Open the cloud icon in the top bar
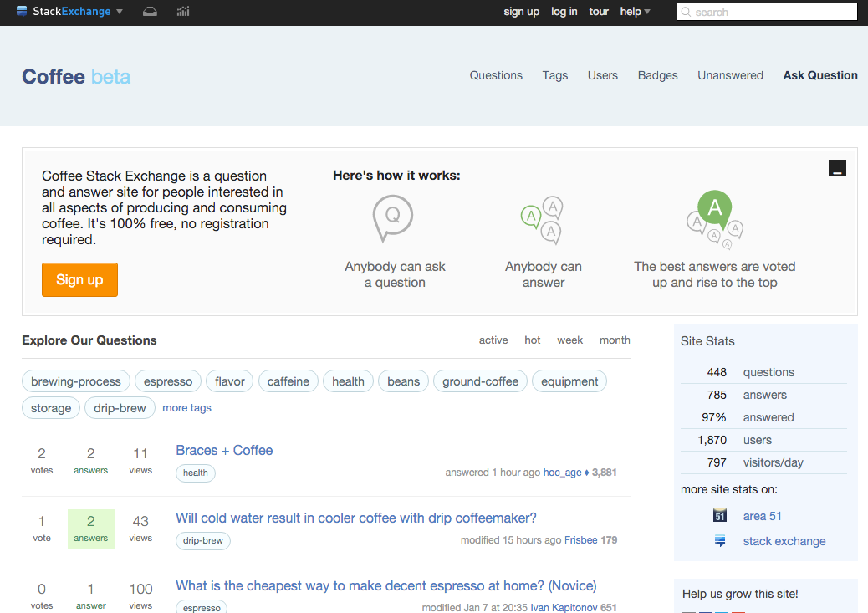868x613 pixels. pyautogui.click(x=150, y=12)
